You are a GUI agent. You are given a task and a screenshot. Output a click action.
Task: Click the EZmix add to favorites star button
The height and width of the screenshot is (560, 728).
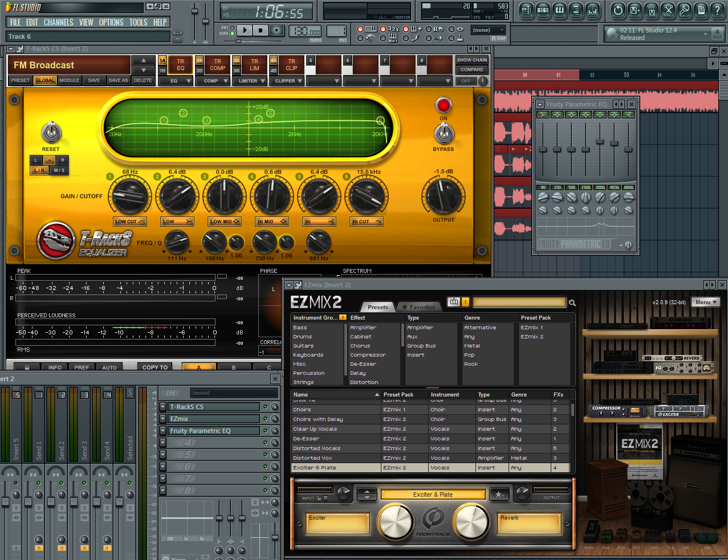[499, 494]
